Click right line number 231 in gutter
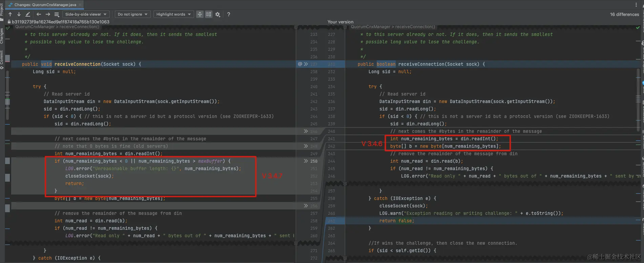The image size is (644, 263). pos(331,64)
